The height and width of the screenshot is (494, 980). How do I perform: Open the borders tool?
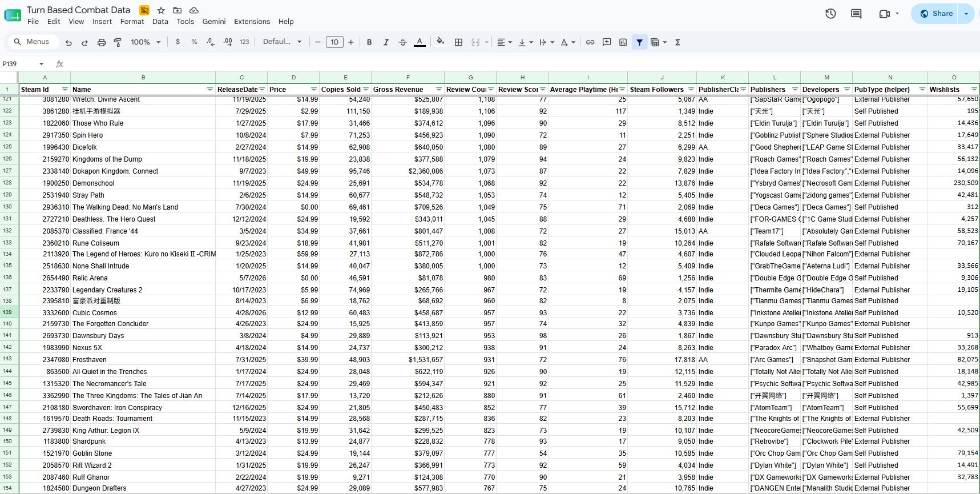tap(458, 42)
